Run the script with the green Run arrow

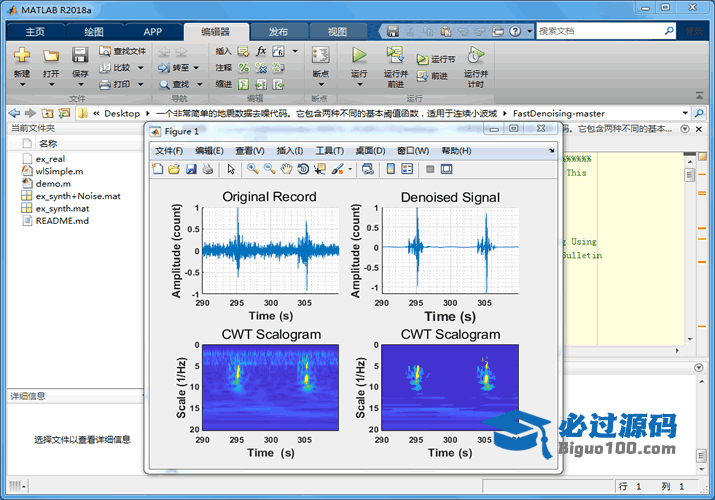click(359, 55)
